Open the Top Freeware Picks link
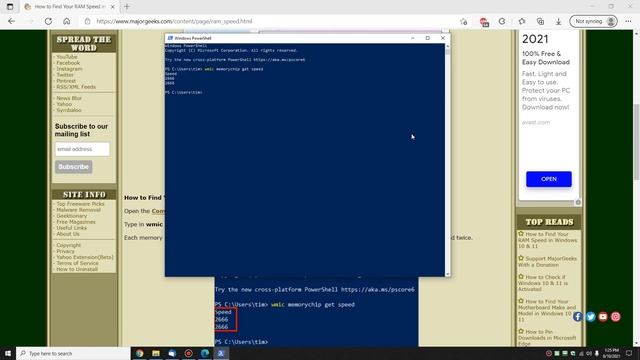The image size is (640, 360). (x=80, y=204)
